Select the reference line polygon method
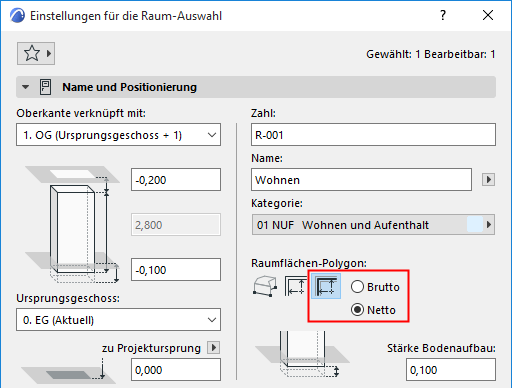512x388 pixels. (x=326, y=286)
